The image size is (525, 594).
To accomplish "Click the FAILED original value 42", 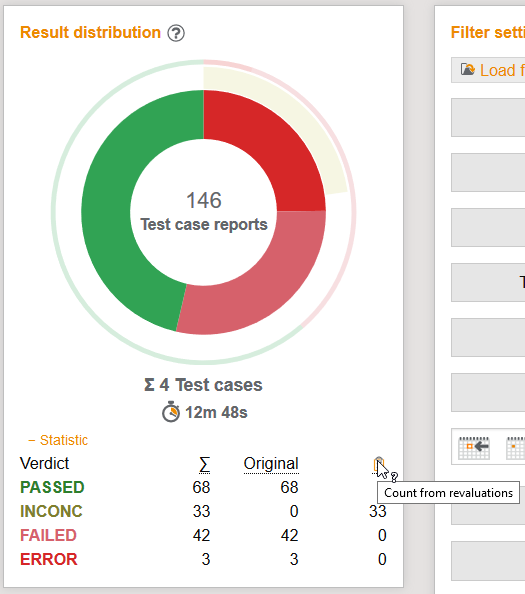I will click(x=289, y=535).
